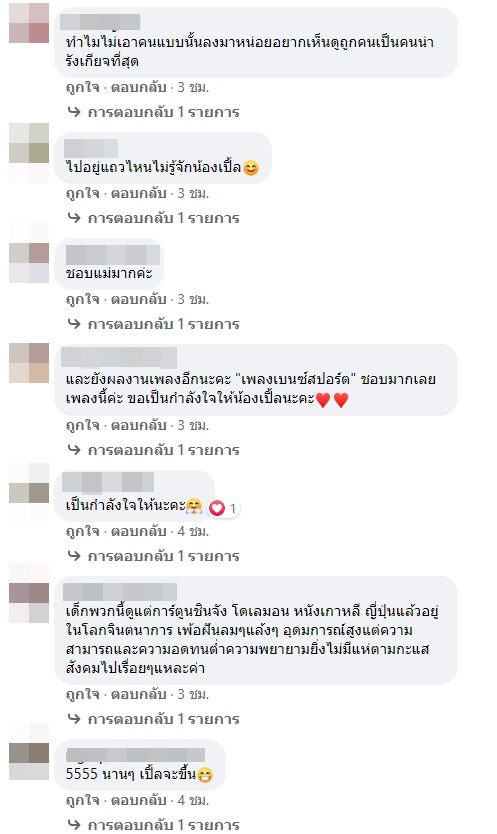
Task: Reply to the เพลงเบนซ์สปอร์ต comment via ตอบกลับ
Action: click(138, 425)
